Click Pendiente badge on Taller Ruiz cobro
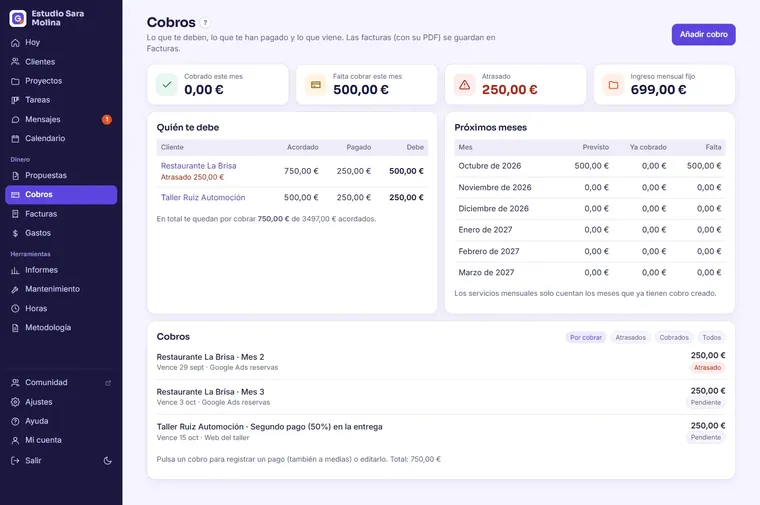The height and width of the screenshot is (505, 760). [x=706, y=438]
